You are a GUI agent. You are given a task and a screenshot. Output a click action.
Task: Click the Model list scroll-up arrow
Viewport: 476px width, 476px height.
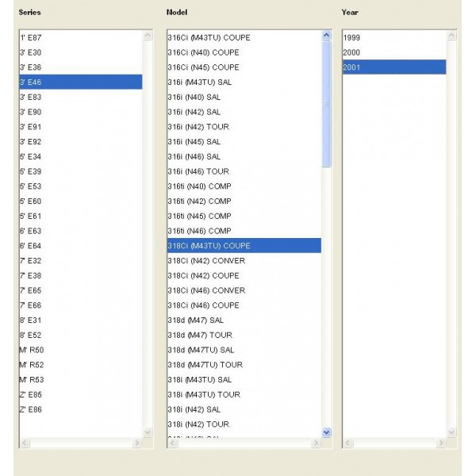coord(326,35)
